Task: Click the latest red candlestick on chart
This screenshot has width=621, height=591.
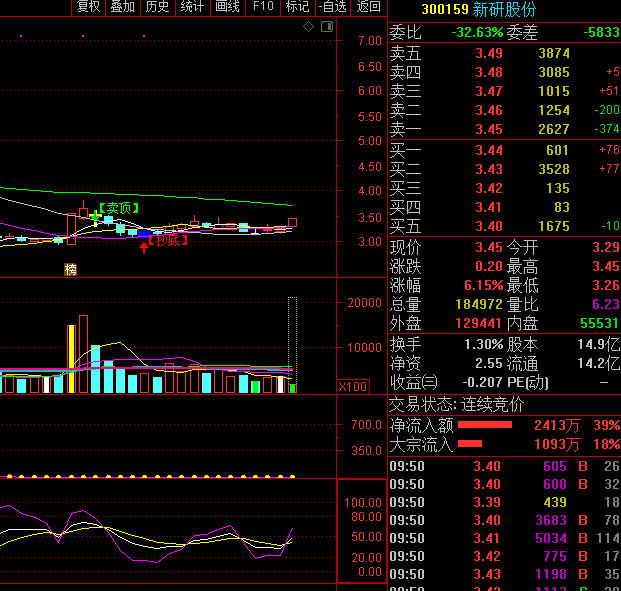Action: pyautogui.click(x=292, y=222)
